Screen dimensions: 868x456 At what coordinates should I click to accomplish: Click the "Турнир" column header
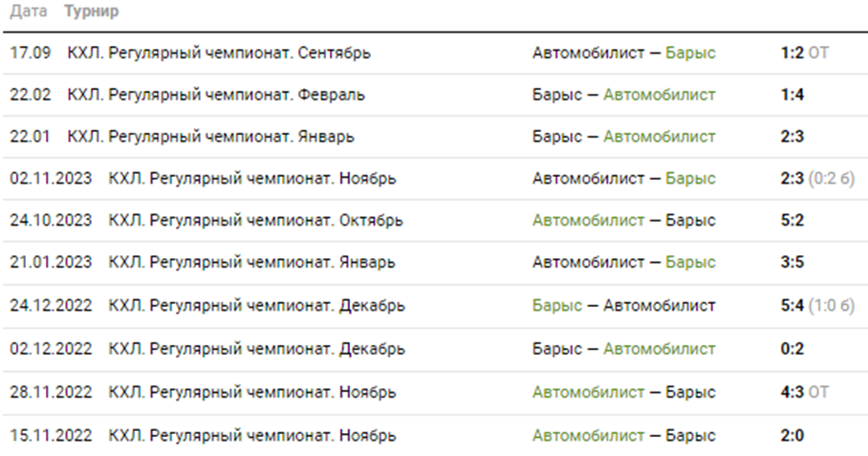pos(91,13)
